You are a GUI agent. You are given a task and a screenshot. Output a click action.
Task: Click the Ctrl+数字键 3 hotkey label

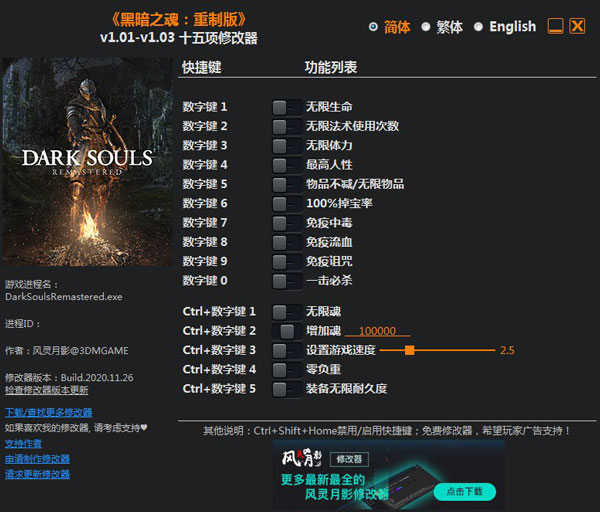[x=219, y=350]
